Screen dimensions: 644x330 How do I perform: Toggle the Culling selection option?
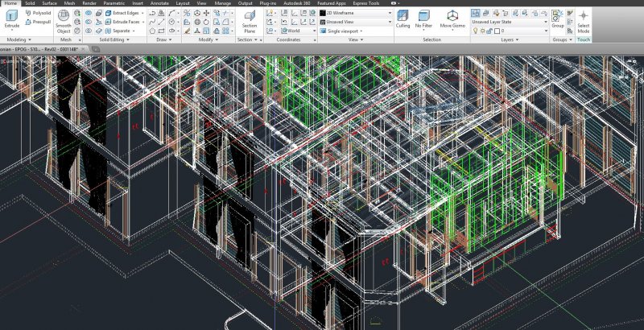pyautogui.click(x=402, y=19)
